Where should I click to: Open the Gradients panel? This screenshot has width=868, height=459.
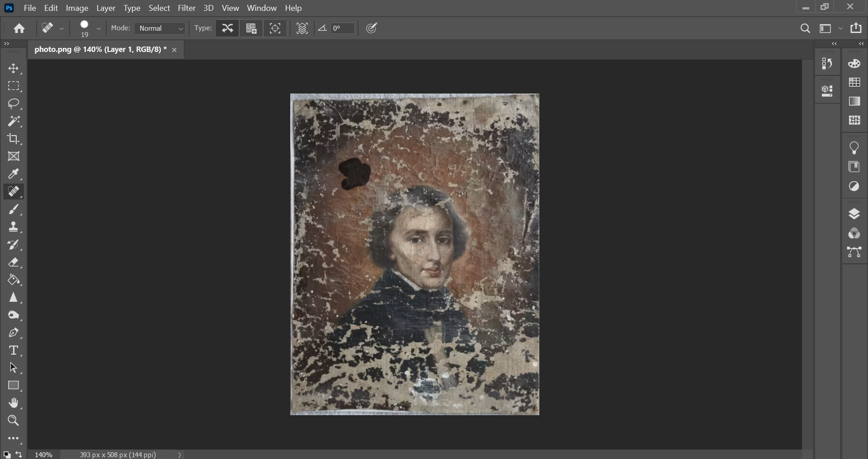tap(854, 101)
